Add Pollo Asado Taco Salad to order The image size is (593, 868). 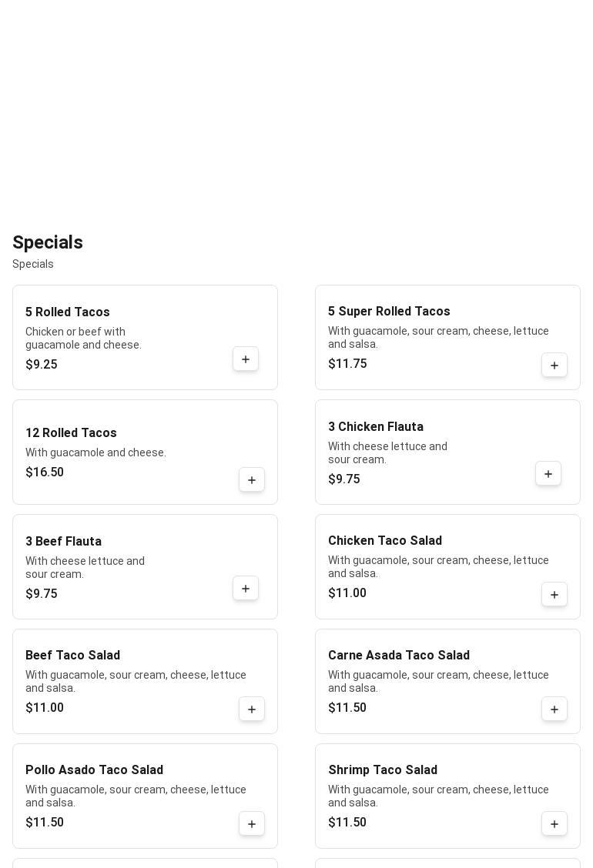252,824
